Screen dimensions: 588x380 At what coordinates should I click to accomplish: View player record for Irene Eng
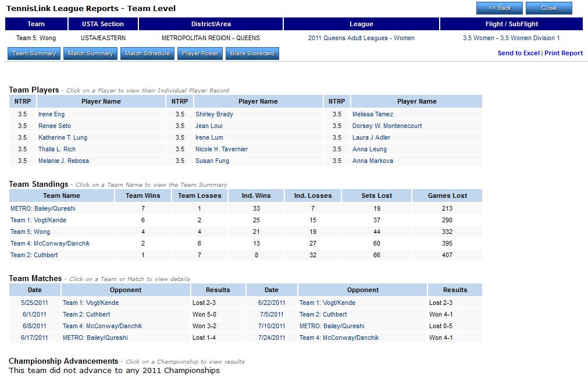click(x=51, y=115)
